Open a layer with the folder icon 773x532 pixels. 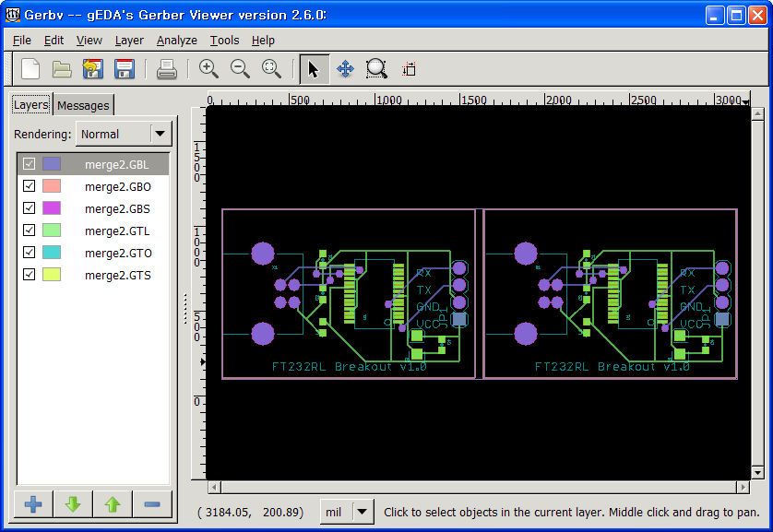(x=62, y=69)
